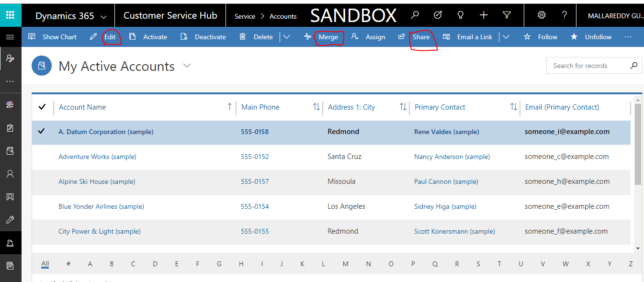Filter by letter A
This screenshot has height=282, width=644.
coord(90,264)
